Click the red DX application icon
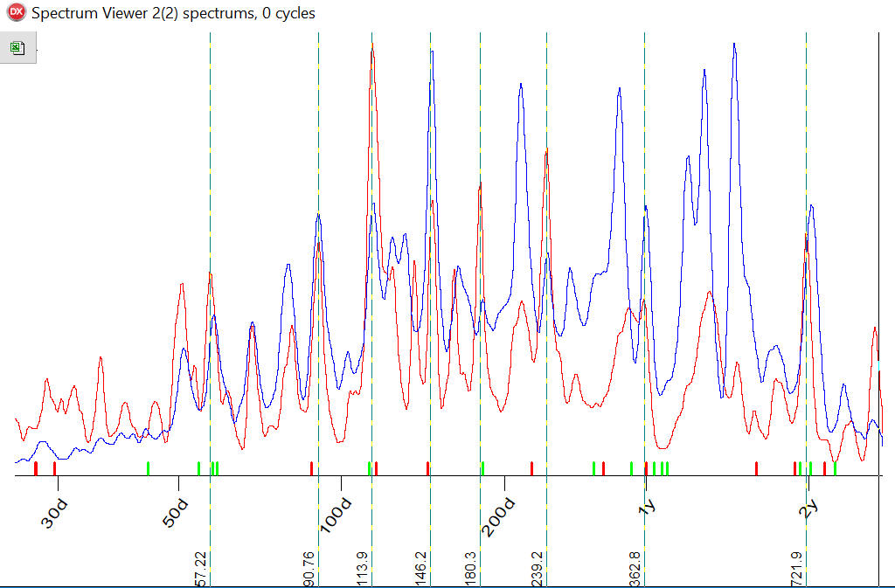Image resolution: width=895 pixels, height=588 pixels. click(x=15, y=12)
